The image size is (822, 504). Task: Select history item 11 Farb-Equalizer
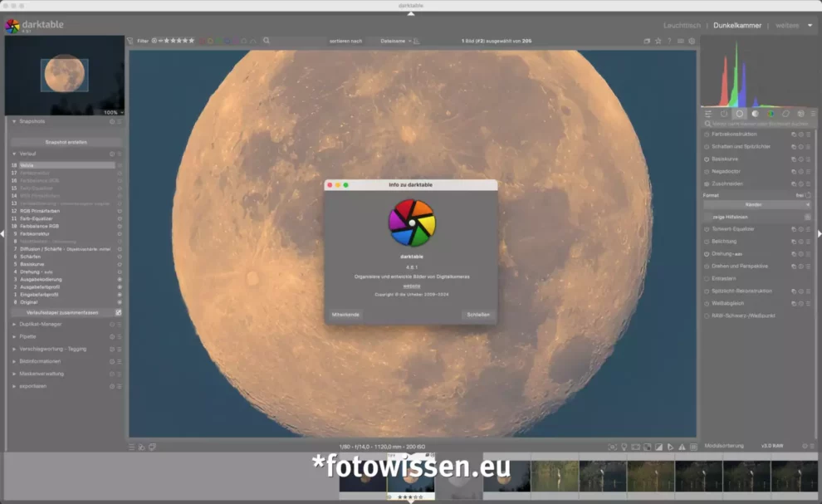[x=66, y=218]
